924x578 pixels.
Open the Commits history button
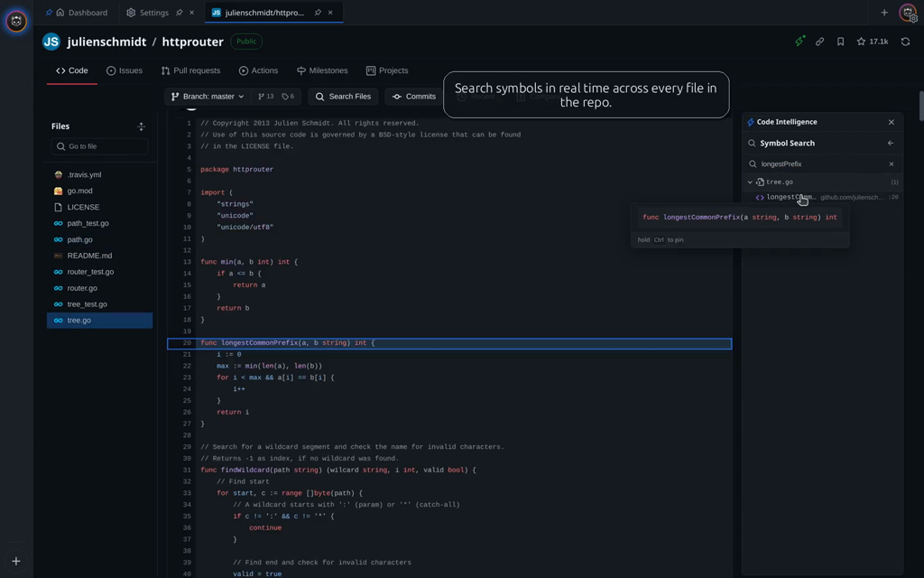pyautogui.click(x=413, y=96)
